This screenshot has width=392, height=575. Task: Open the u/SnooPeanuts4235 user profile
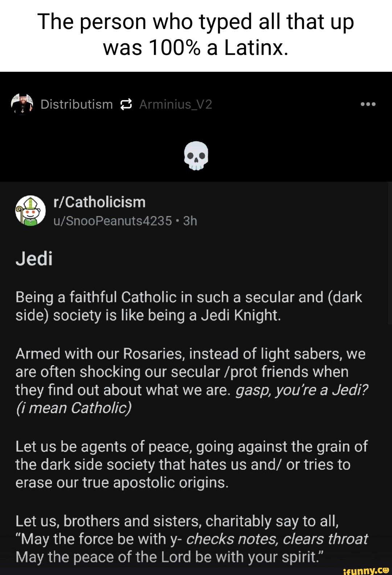[x=113, y=221]
